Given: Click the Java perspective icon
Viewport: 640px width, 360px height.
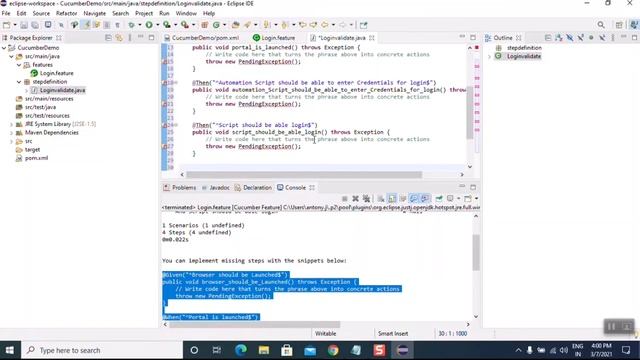Looking at the screenshot, I should point(634,25).
